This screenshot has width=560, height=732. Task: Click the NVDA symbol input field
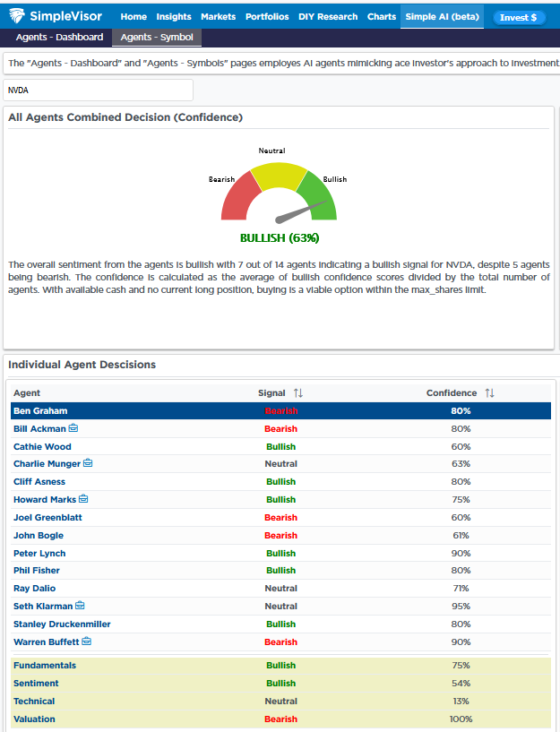pos(99,90)
